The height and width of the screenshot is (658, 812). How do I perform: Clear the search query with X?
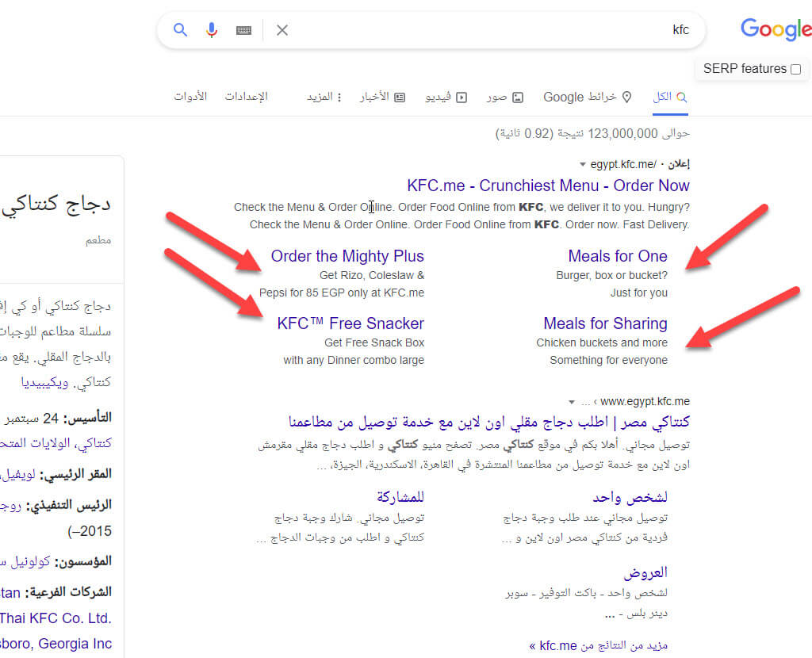pos(282,30)
